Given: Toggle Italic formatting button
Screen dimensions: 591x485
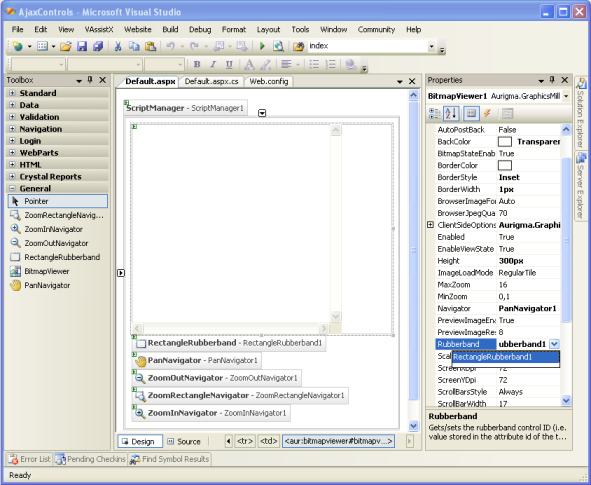Looking at the screenshot, I should tap(213, 64).
